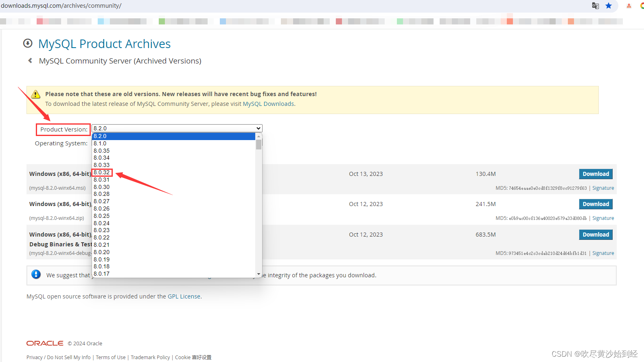Pick 8.0.24 in the dropdown list
644x362 pixels.
pyautogui.click(x=173, y=223)
